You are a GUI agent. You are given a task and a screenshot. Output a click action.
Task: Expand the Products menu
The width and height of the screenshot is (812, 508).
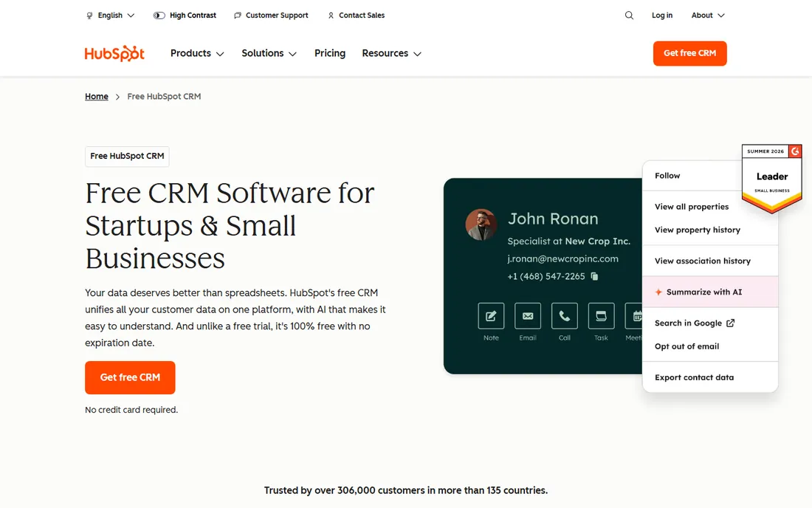point(197,53)
